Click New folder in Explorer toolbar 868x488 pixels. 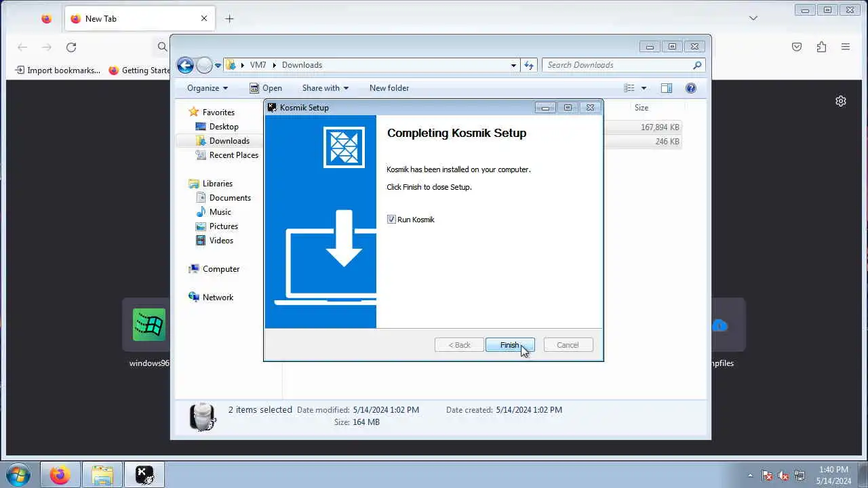[389, 88]
